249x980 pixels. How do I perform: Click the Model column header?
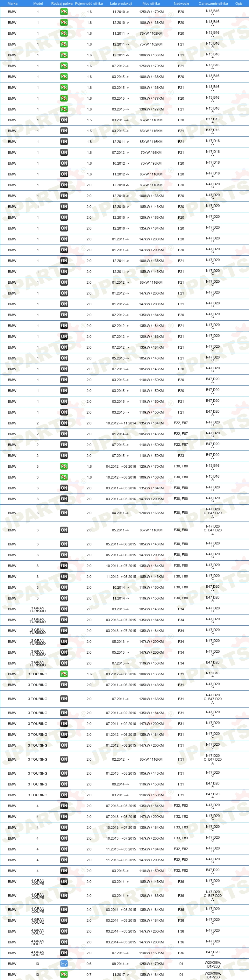[x=38, y=4]
